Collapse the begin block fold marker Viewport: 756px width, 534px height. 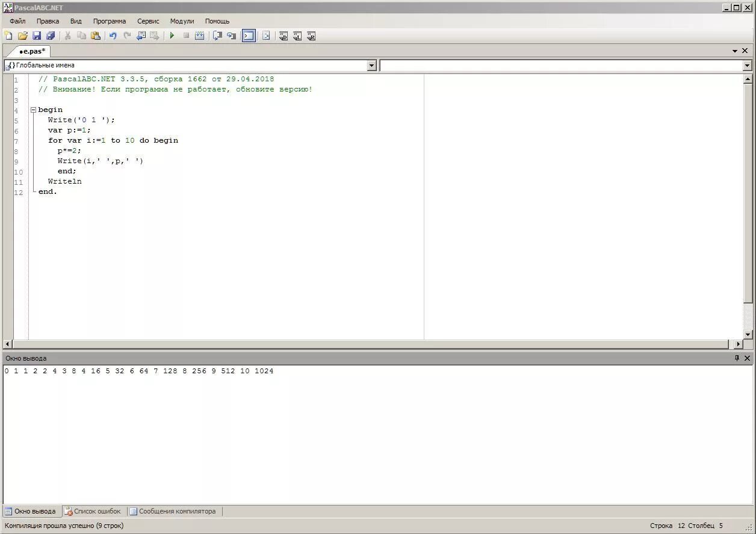34,110
